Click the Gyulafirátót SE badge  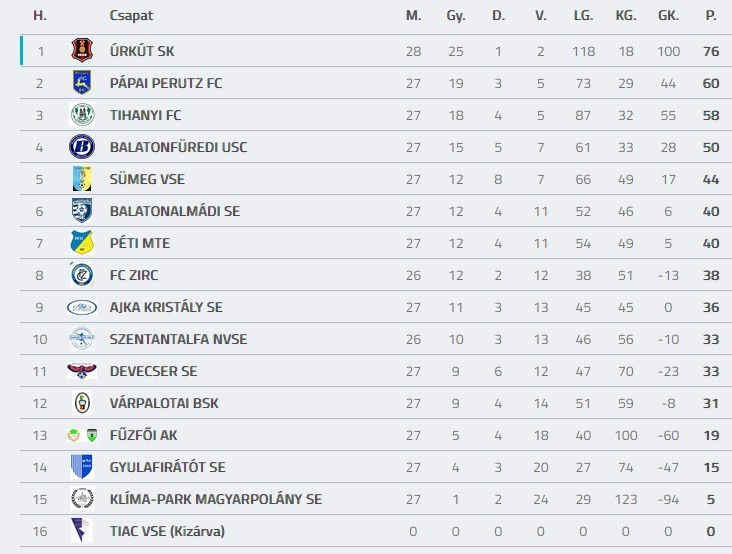pos(82,467)
